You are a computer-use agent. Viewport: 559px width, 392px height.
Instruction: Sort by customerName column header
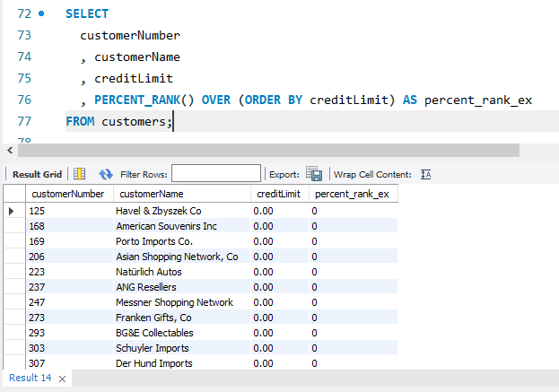pyautogui.click(x=182, y=194)
